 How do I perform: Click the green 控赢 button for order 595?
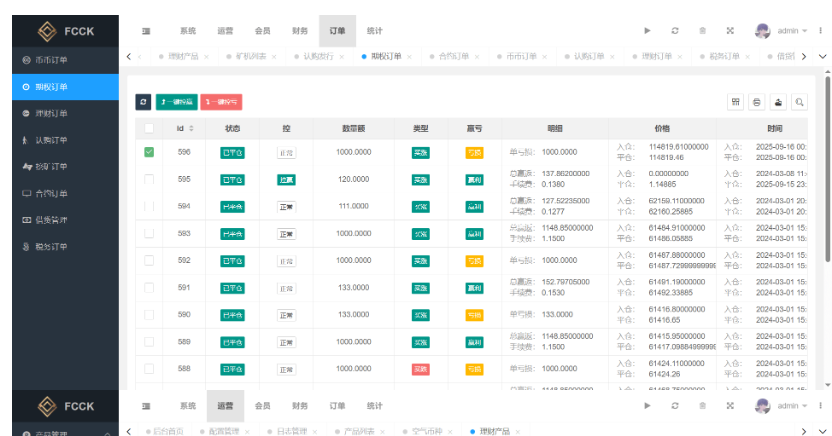pyautogui.click(x=287, y=180)
